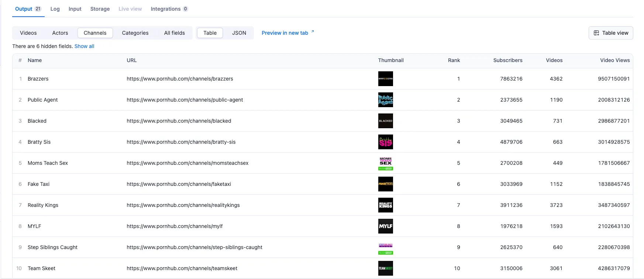This screenshot has width=644, height=279.
Task: Open the Output tab
Action: 28,9
